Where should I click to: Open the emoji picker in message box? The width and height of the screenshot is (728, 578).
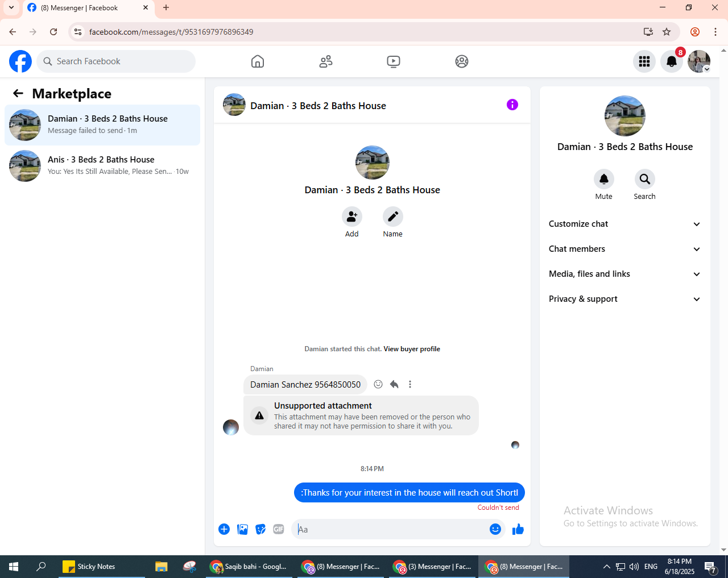pyautogui.click(x=495, y=529)
